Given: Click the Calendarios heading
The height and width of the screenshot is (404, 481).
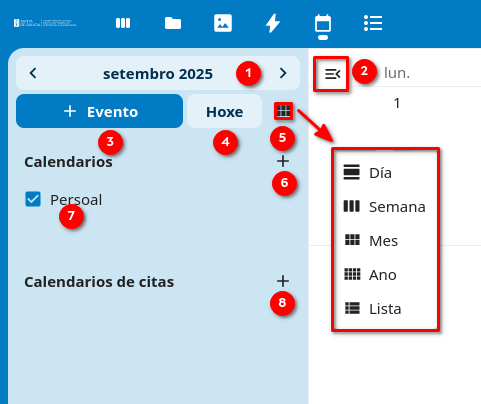Looking at the screenshot, I should coord(68,162).
